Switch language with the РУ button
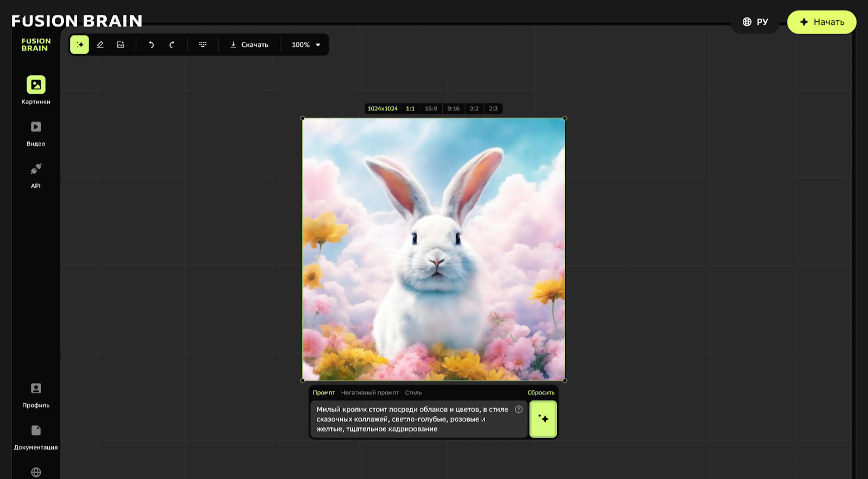The height and width of the screenshot is (479, 868). pos(755,22)
